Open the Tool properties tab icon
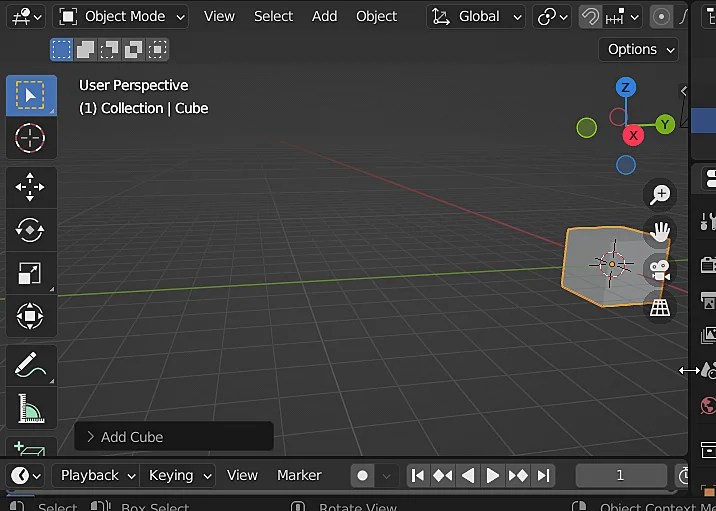The image size is (716, 511). pos(708,221)
